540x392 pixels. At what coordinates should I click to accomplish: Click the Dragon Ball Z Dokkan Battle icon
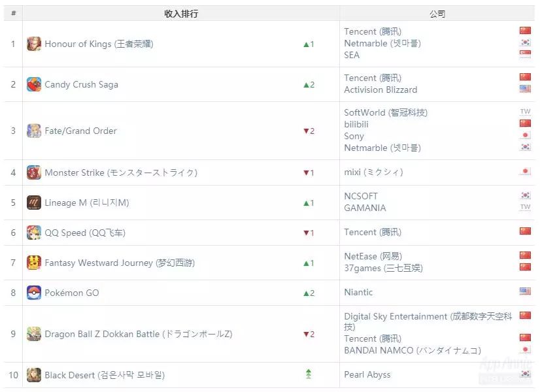tap(34, 334)
